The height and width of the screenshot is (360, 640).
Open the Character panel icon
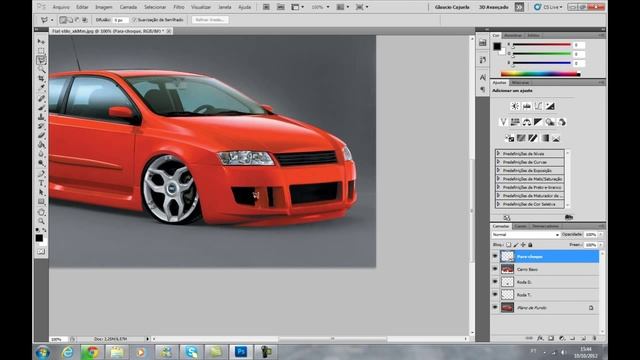(x=483, y=77)
